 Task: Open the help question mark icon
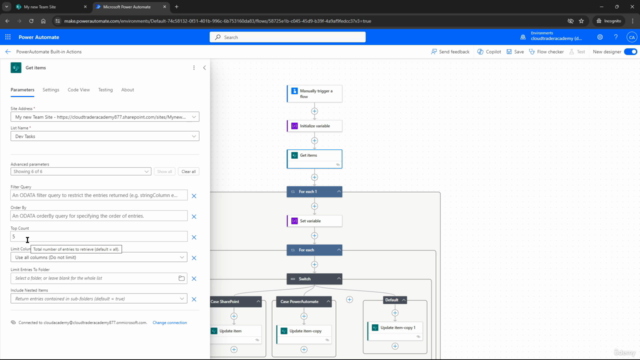[616, 37]
